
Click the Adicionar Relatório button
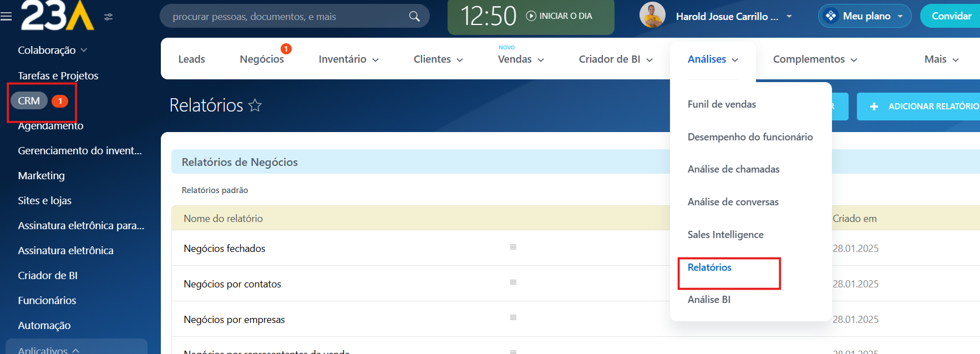[x=923, y=107]
